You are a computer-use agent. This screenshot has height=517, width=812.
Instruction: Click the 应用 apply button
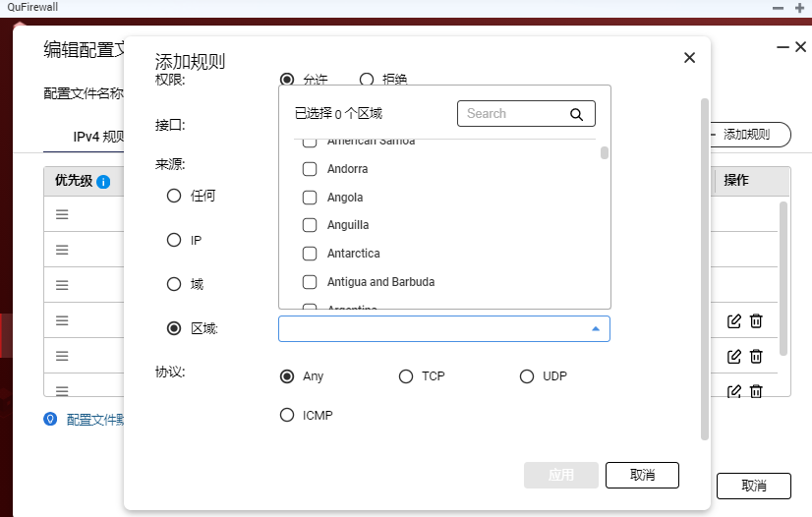point(561,475)
